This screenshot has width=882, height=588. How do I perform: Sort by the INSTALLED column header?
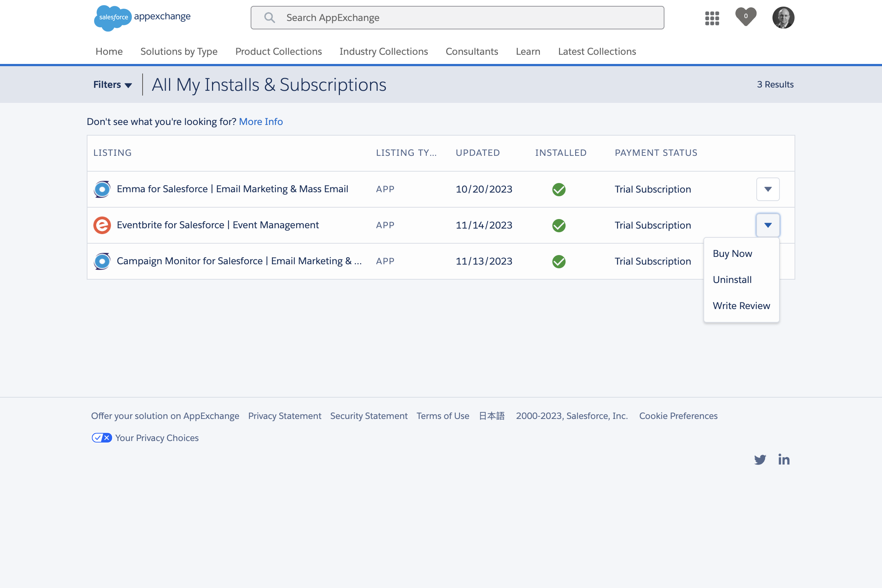pos(561,153)
